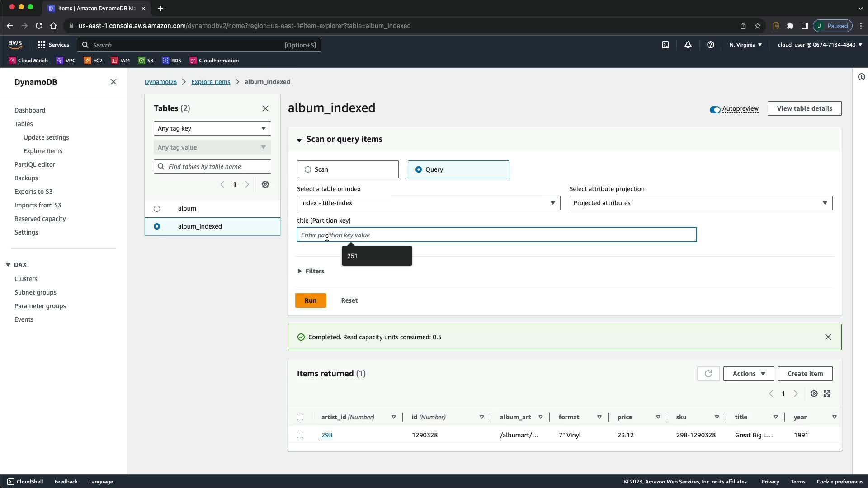Dismiss the Completed success banner
The width and height of the screenshot is (868, 488).
(828, 337)
